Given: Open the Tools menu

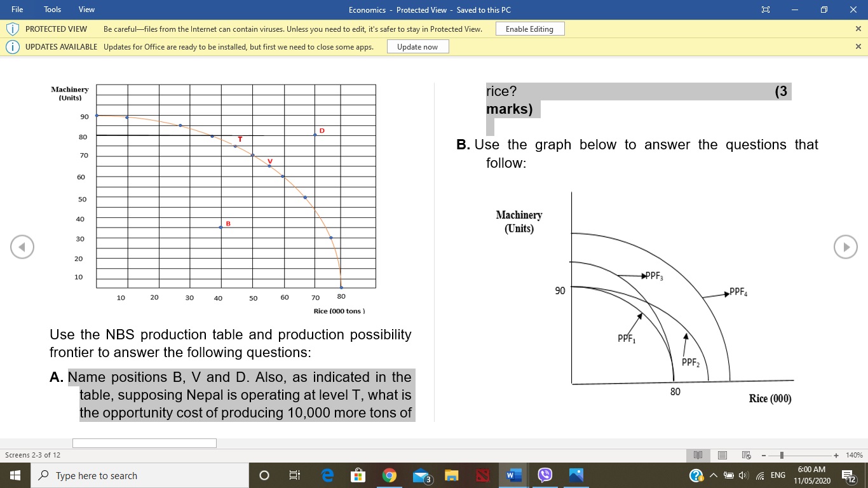Looking at the screenshot, I should pyautogui.click(x=51, y=10).
